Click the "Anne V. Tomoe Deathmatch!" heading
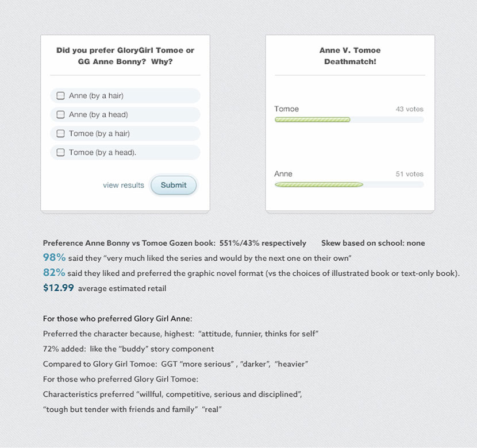Image resolution: width=477 pixels, height=448 pixels. pyautogui.click(x=349, y=56)
